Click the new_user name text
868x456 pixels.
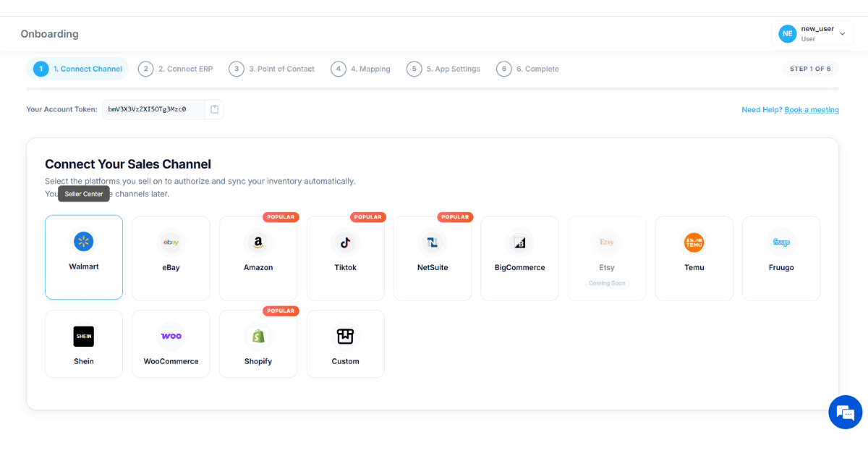click(817, 29)
